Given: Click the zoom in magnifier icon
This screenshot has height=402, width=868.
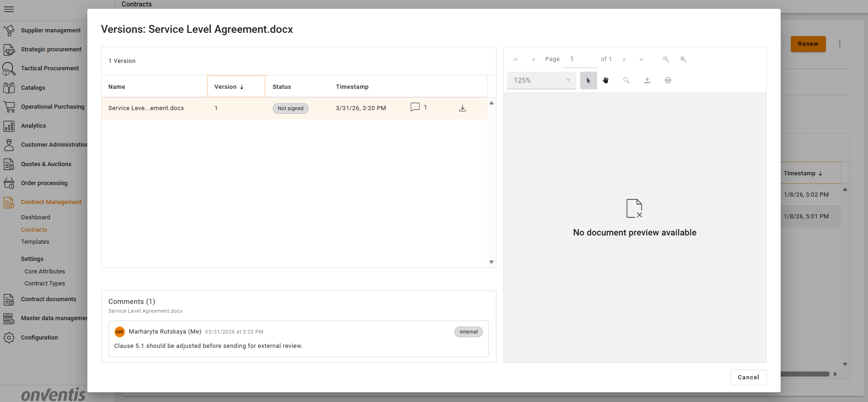Looking at the screenshot, I should coord(683,59).
